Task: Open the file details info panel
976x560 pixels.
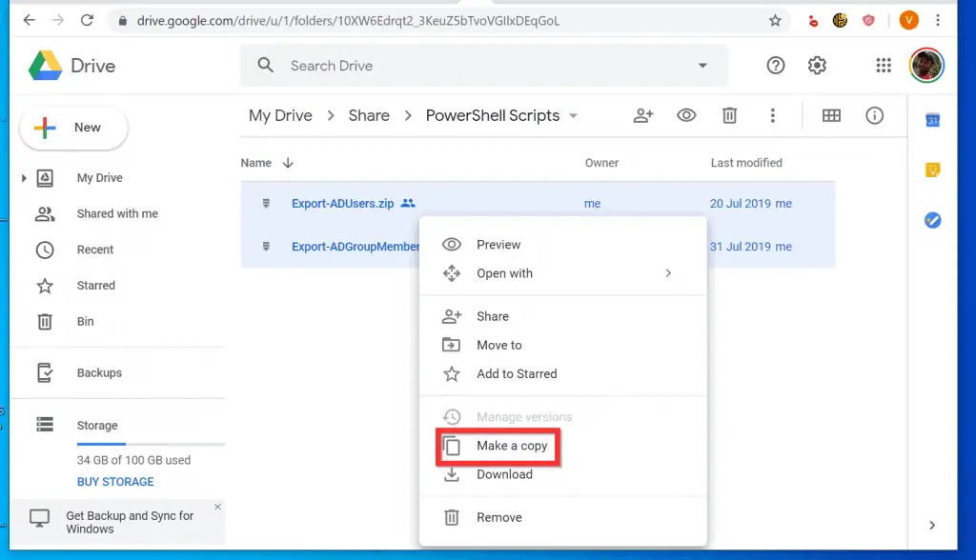Action: pos(875,114)
